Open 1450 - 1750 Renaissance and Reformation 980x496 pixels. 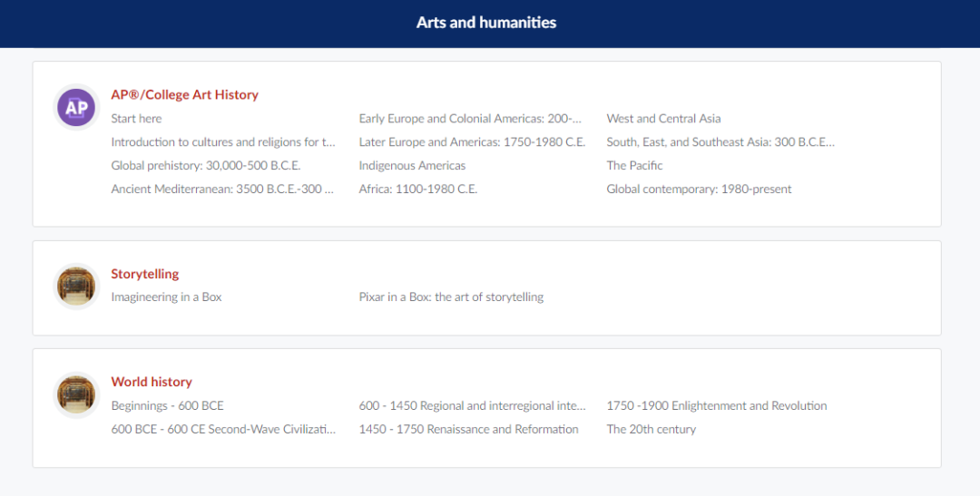click(468, 429)
